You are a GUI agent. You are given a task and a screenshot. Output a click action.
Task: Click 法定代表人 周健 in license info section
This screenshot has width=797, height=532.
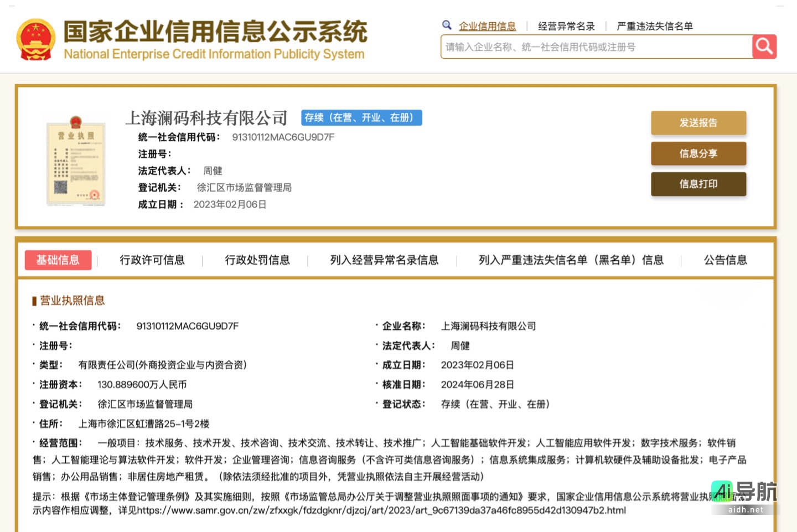(x=460, y=345)
